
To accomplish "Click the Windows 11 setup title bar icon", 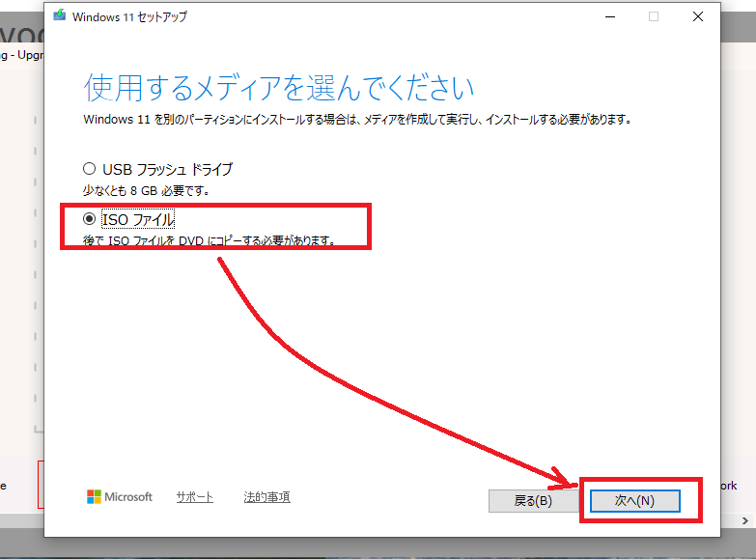I will coord(60,16).
